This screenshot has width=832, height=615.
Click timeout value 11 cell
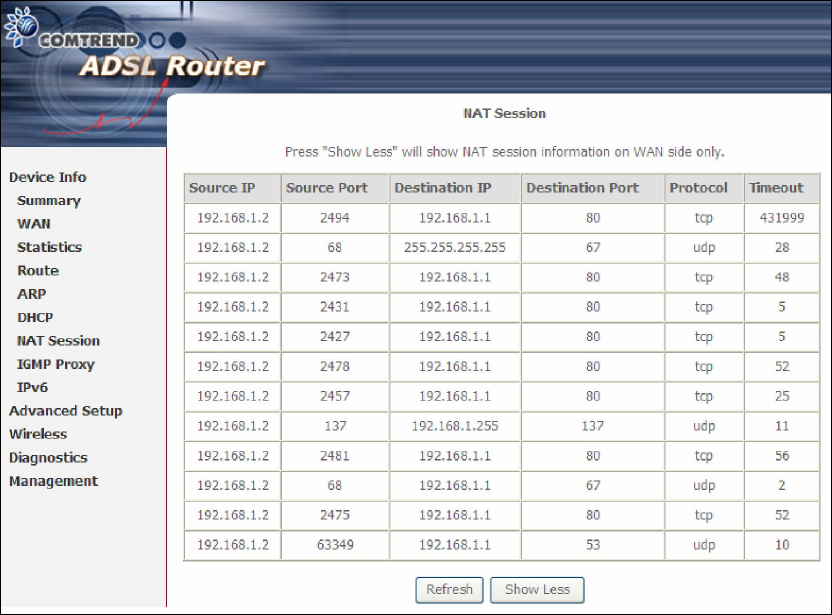(782, 426)
